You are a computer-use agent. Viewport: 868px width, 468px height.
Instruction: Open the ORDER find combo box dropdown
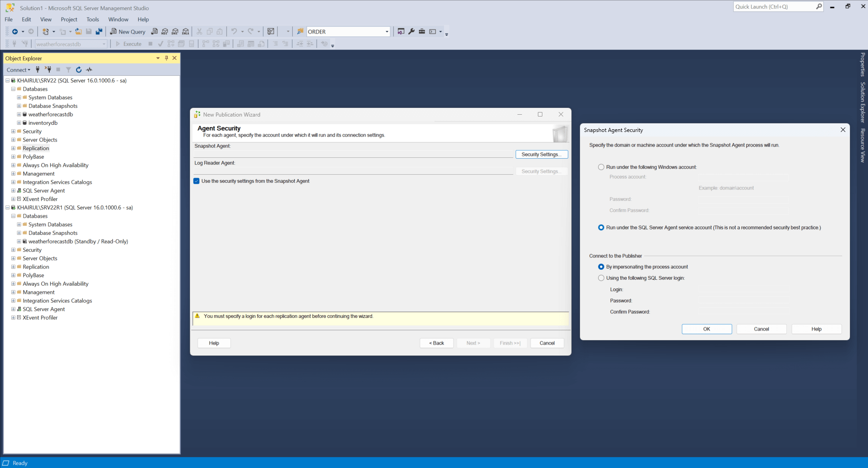pos(387,32)
